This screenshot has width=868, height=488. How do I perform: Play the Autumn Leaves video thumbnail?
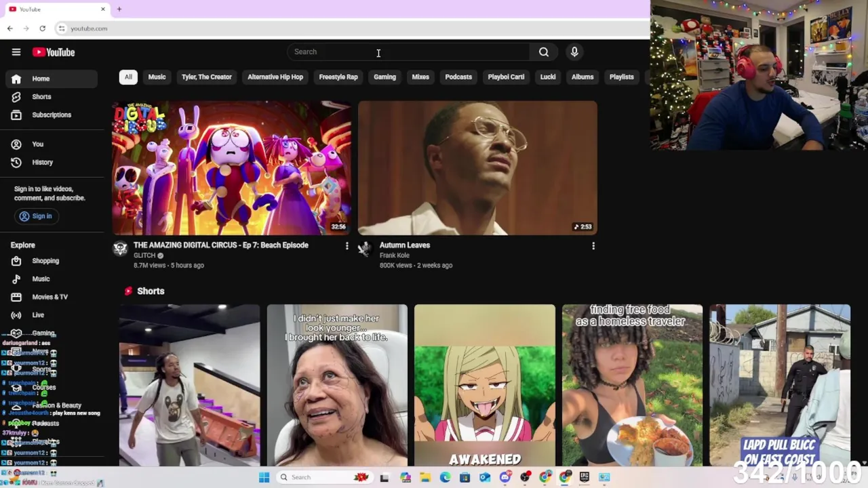pyautogui.click(x=477, y=167)
